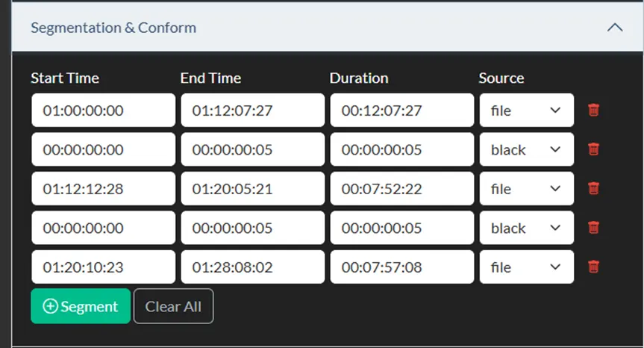Open the fourth row's Source dropdown
The width and height of the screenshot is (644, 348).
526,227
